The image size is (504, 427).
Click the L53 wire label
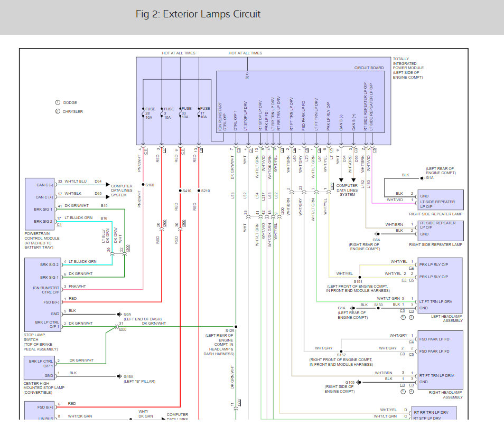click(x=232, y=195)
